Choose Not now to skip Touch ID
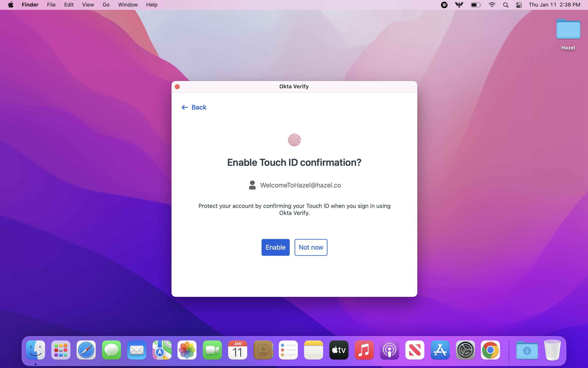 pos(311,247)
